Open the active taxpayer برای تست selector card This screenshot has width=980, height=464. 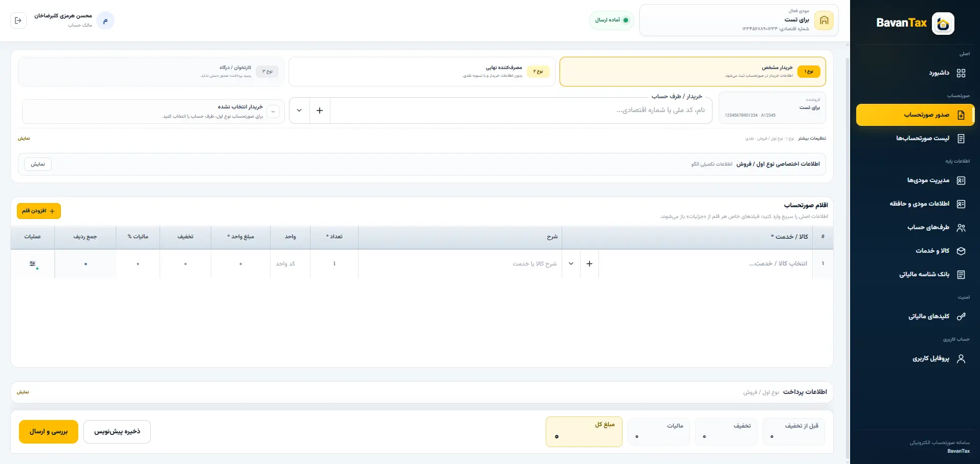coord(739,20)
